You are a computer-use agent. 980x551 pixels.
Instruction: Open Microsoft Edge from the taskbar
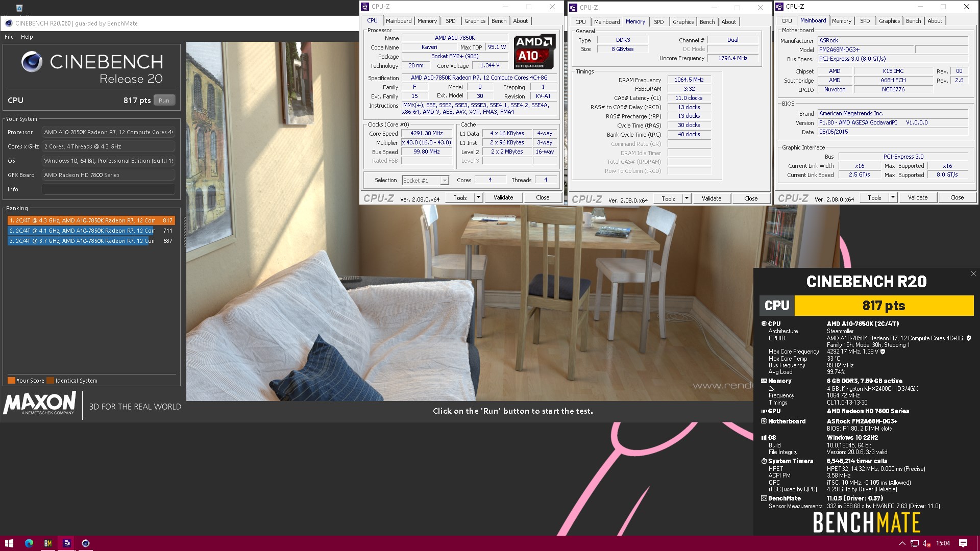click(x=29, y=543)
